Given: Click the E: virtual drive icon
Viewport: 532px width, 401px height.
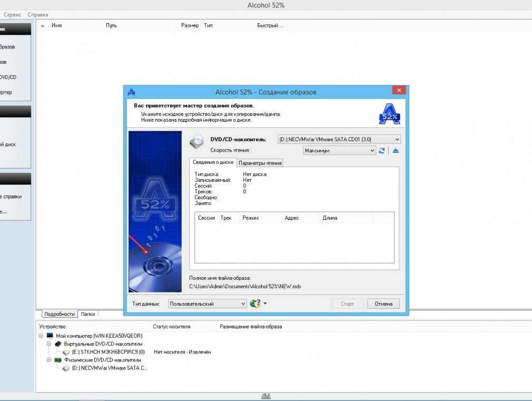Looking at the screenshot, I should click(x=66, y=352).
